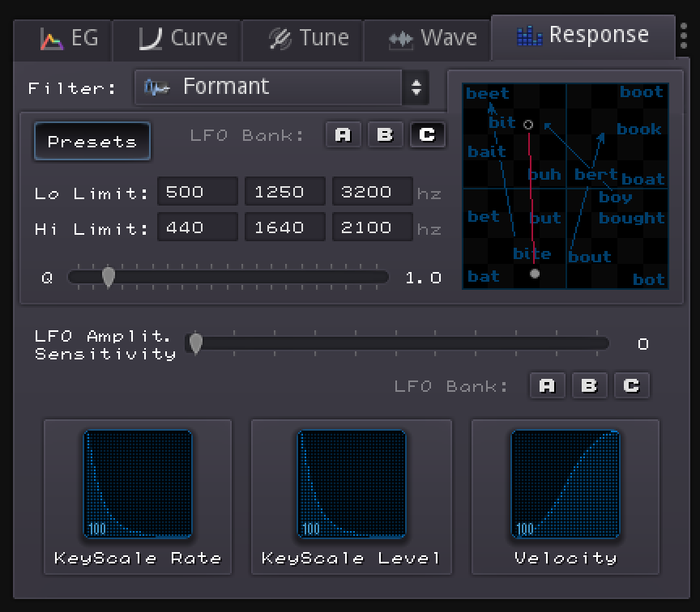Select the Tune tab
This screenshot has height=612, width=700.
pos(303,40)
